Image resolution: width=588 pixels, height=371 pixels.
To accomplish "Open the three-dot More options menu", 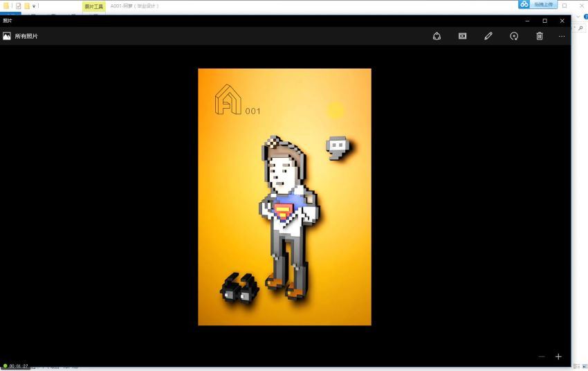I will point(562,37).
